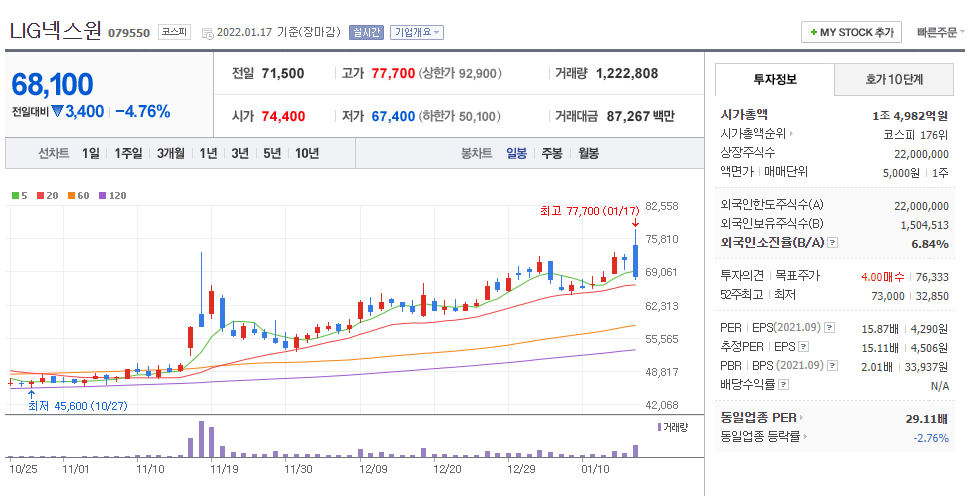This screenshot has width=969, height=496.
Task: Click the 동일업종 등락률 value -2.76%
Action: pyautogui.click(x=931, y=437)
